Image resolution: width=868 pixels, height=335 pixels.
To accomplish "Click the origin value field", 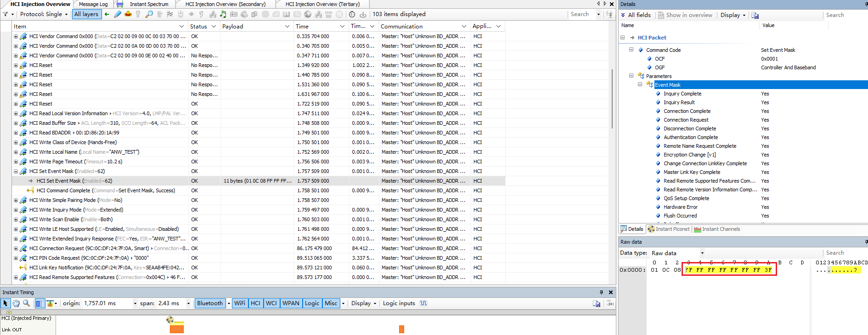I will pos(107,303).
